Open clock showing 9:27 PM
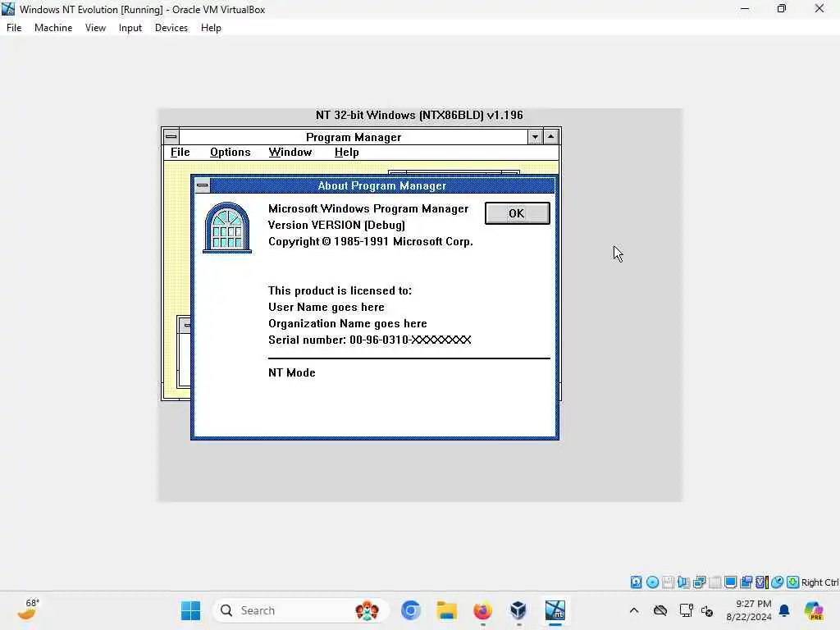This screenshot has width=840, height=630. (x=749, y=610)
